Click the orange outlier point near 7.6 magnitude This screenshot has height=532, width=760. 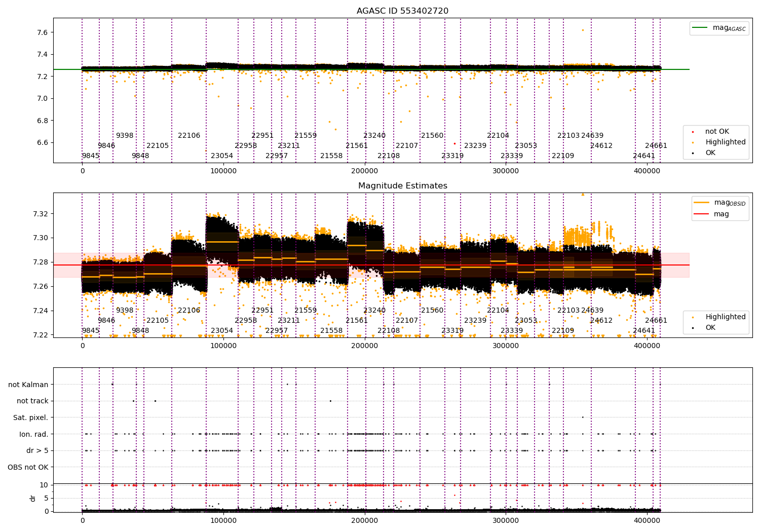click(583, 30)
